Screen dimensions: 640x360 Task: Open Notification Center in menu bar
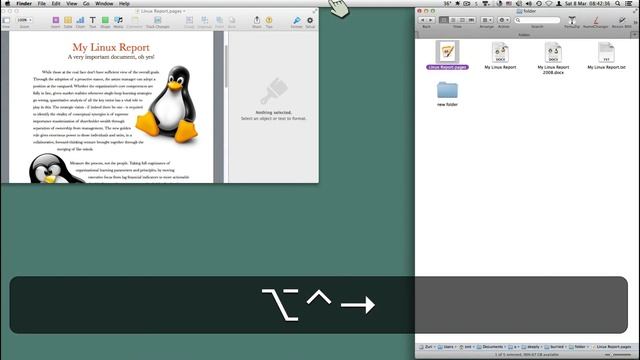point(629,3)
